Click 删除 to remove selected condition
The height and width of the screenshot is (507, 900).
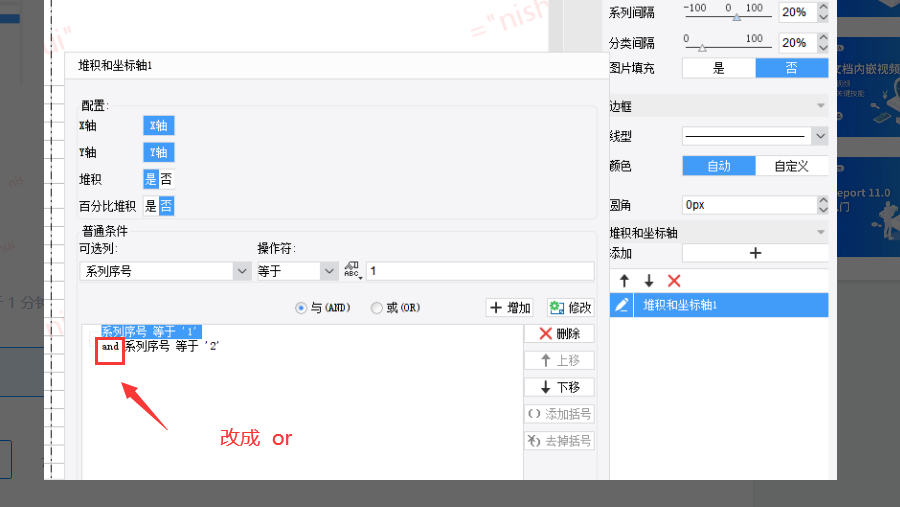click(560, 334)
